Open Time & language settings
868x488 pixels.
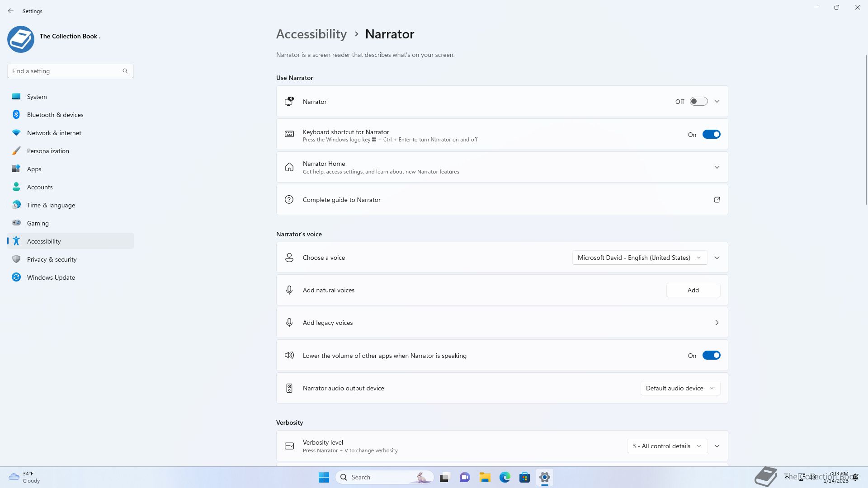pos(70,205)
